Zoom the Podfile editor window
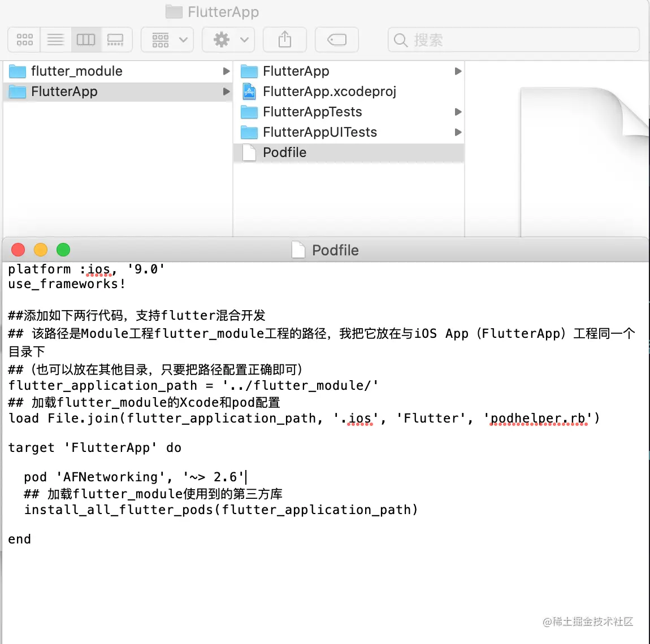The image size is (650, 644). click(x=63, y=250)
